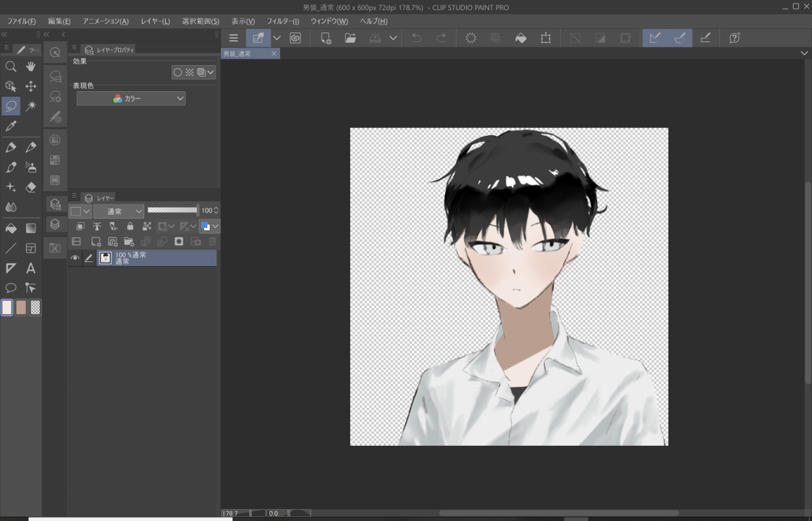The height and width of the screenshot is (521, 812).
Task: Click the Open file folder icon
Action: coord(350,38)
